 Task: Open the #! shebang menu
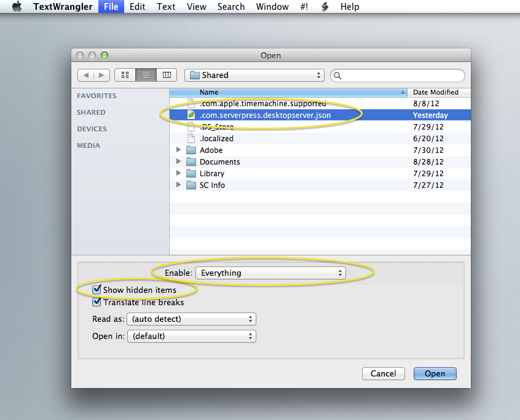(304, 7)
